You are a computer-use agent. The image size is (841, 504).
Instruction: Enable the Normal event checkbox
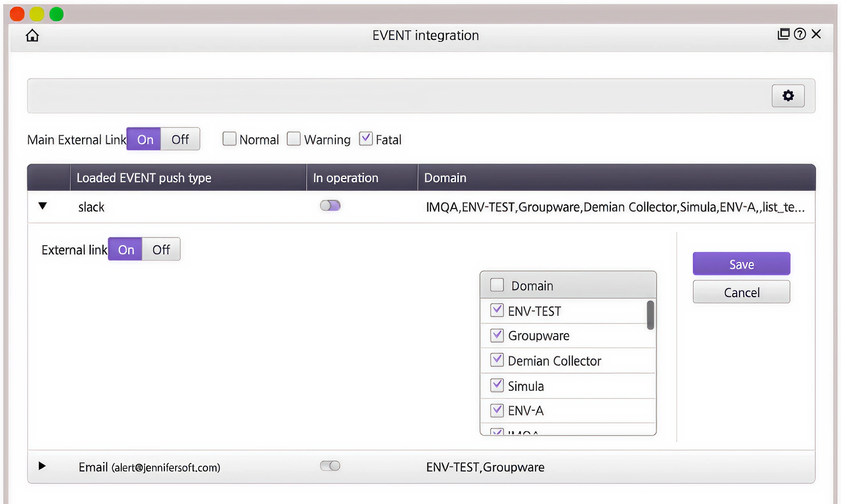coord(229,139)
